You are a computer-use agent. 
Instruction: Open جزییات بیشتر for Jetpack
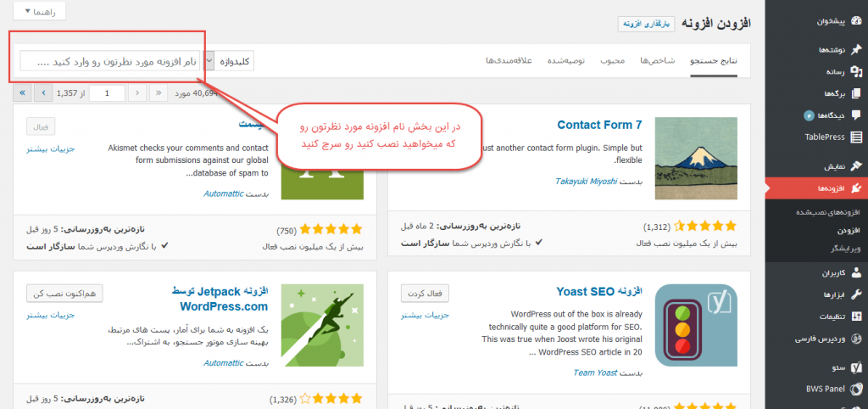(x=50, y=316)
